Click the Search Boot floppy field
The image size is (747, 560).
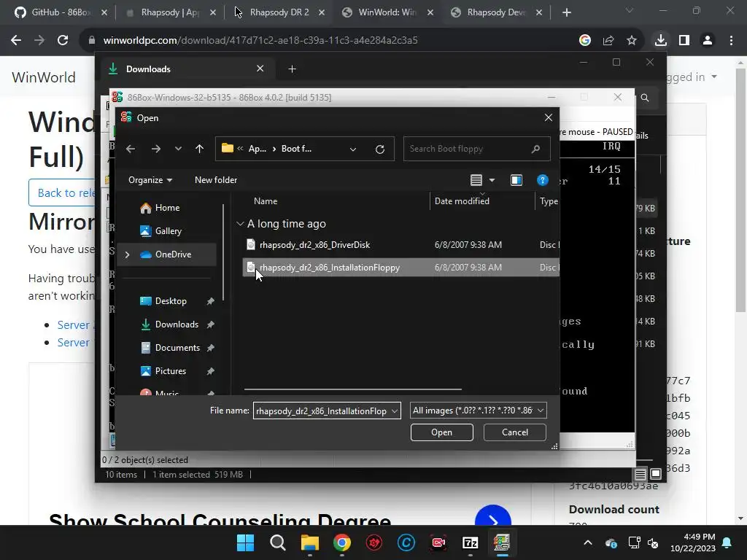coord(476,149)
